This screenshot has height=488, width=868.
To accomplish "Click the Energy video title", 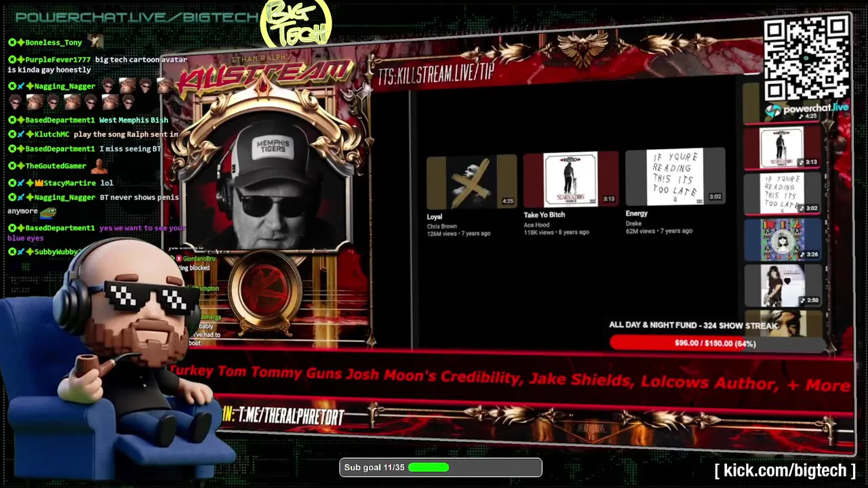I will (636, 213).
